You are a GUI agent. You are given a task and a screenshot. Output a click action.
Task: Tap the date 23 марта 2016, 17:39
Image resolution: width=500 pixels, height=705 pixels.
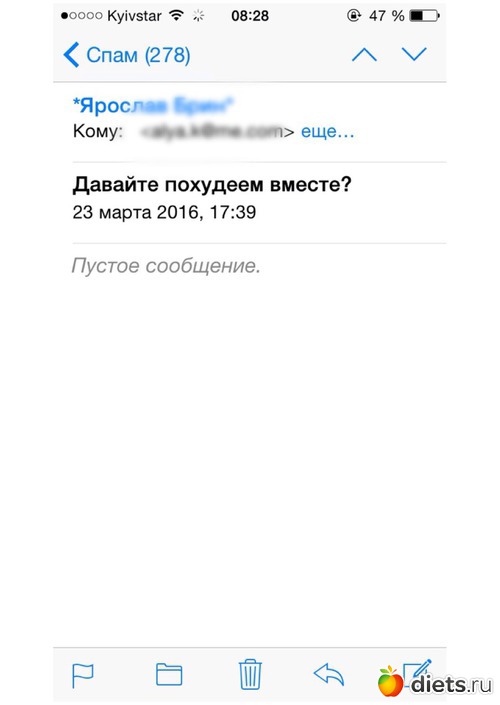click(x=164, y=212)
